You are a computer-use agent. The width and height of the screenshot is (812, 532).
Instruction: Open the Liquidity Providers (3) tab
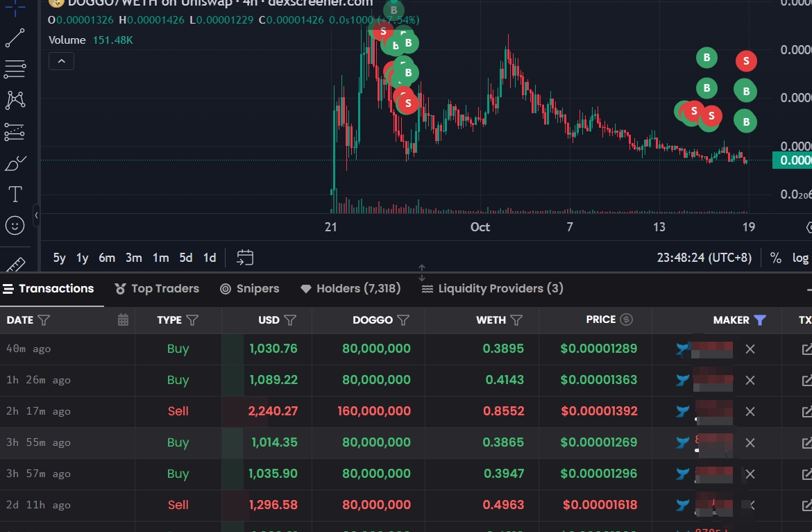point(493,288)
